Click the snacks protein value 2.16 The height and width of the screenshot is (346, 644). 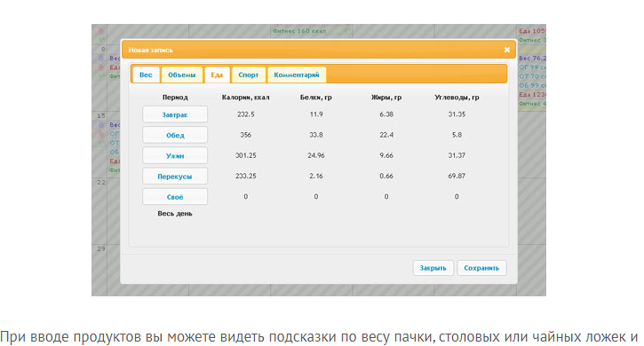click(316, 176)
